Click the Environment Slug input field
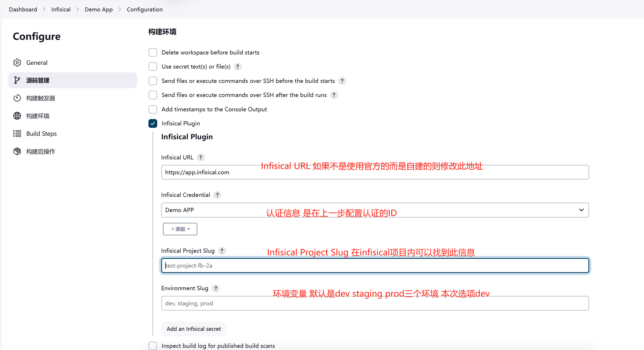This screenshot has height=350, width=644. (x=375, y=303)
